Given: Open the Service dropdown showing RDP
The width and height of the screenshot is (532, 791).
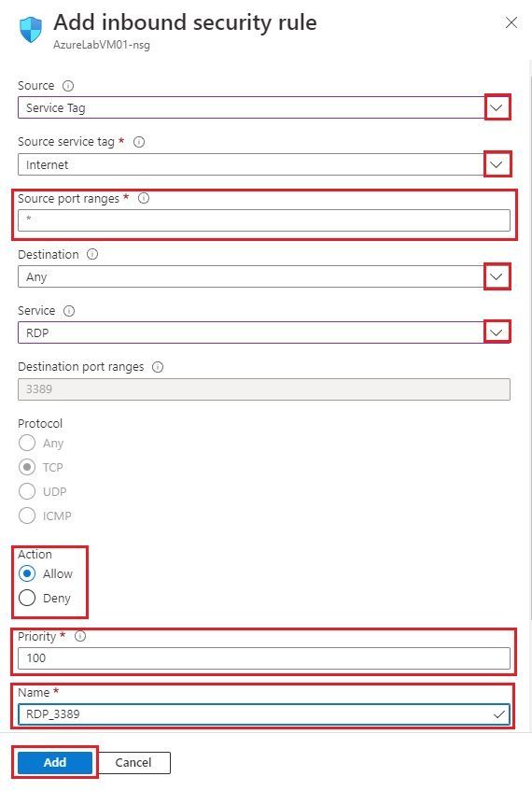Looking at the screenshot, I should (x=264, y=332).
